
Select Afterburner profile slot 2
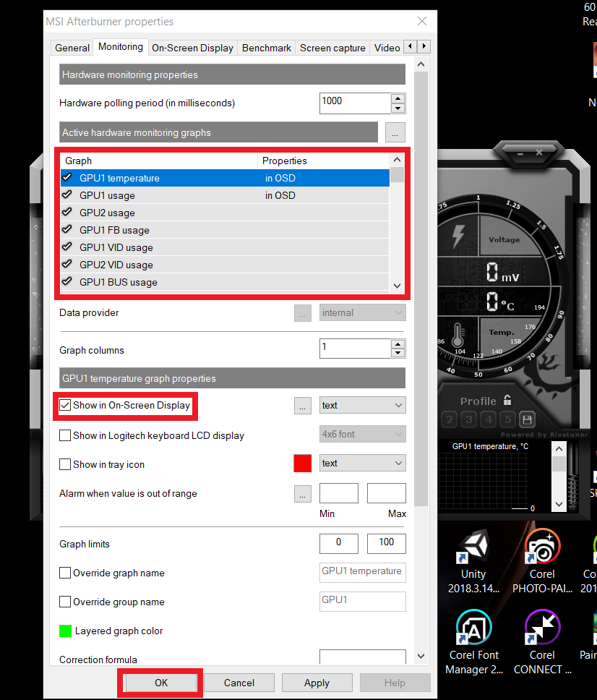450,419
